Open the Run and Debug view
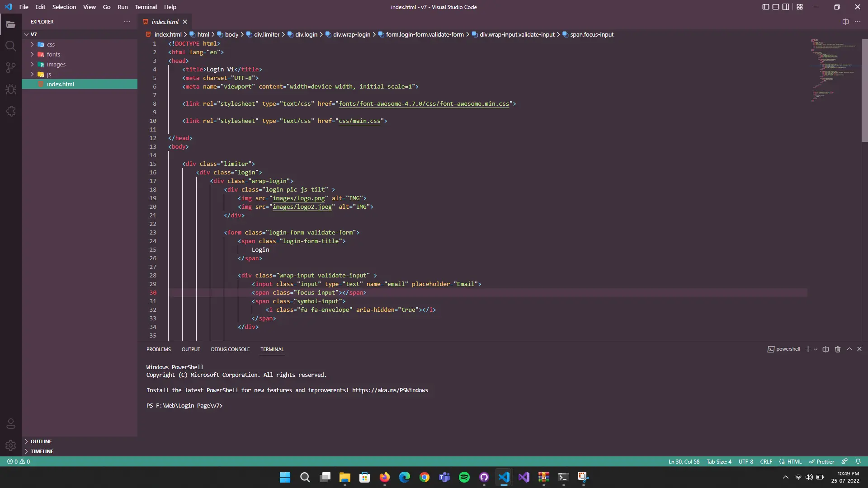This screenshot has height=488, width=868. coord(11,89)
